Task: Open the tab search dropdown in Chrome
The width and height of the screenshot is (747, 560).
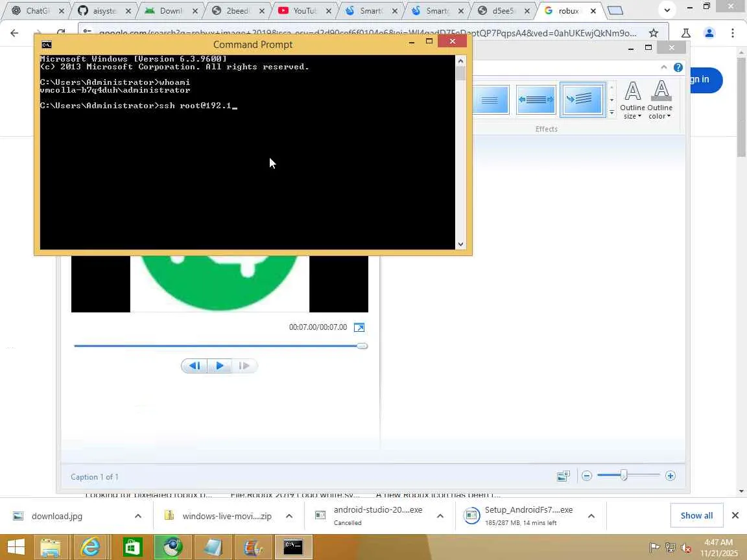Action: 667,10
